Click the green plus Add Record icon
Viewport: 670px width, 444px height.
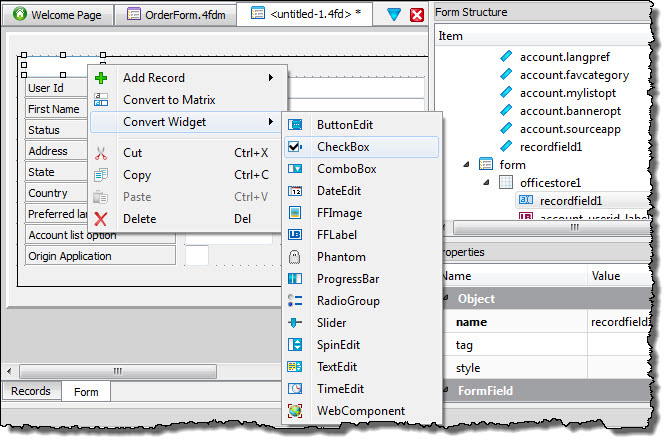point(101,78)
